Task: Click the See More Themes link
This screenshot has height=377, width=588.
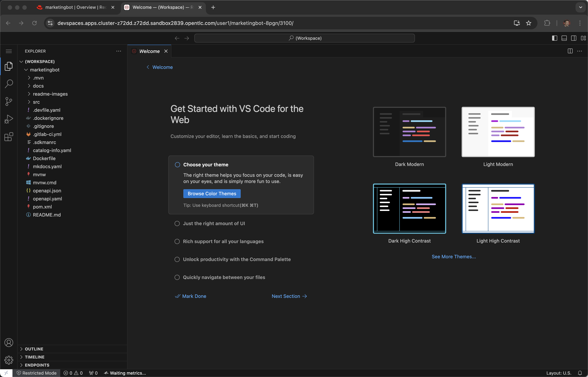Action: point(454,257)
